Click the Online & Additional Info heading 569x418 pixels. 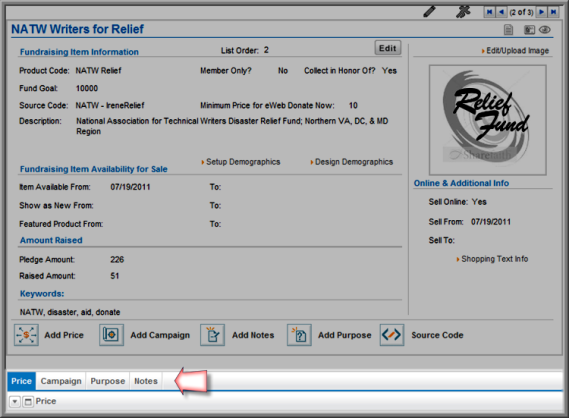pos(461,184)
